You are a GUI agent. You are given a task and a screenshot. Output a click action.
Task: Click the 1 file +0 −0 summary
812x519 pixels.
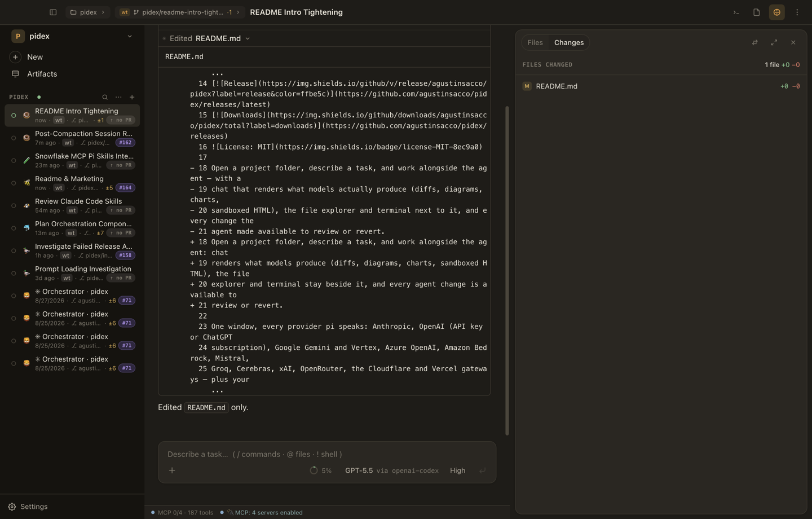coord(782,65)
